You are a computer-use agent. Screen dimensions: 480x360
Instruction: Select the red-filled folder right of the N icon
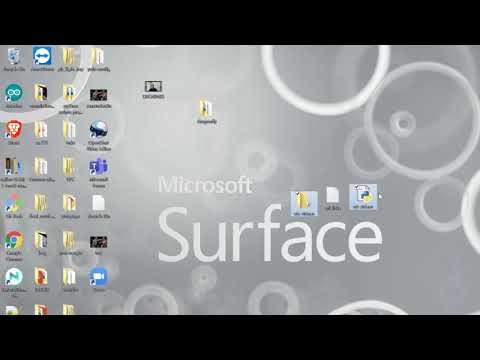click(x=42, y=279)
